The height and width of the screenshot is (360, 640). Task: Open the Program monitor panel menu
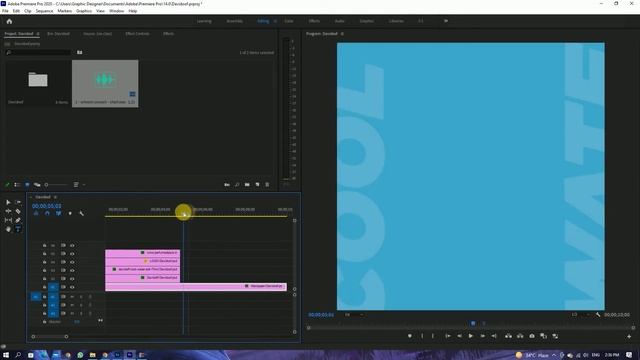(x=342, y=34)
